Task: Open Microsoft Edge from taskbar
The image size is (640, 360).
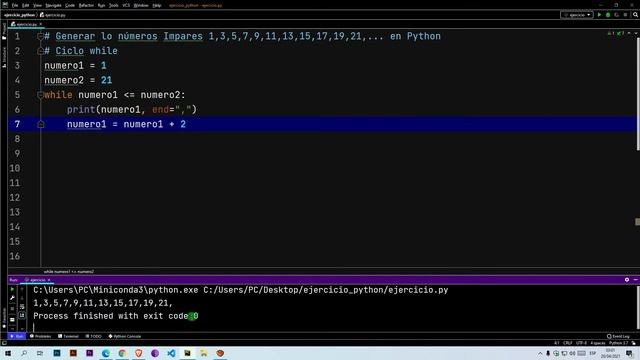Action: (106, 353)
